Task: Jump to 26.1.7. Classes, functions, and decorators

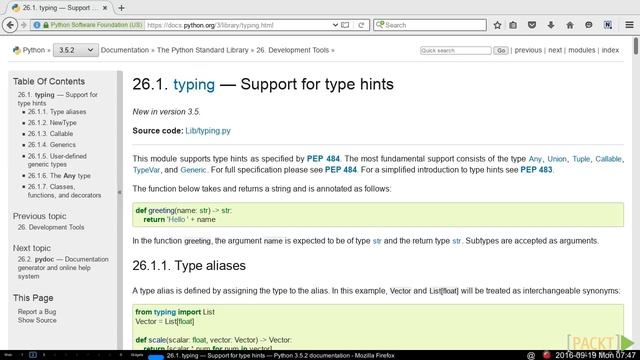Action: 64,191
